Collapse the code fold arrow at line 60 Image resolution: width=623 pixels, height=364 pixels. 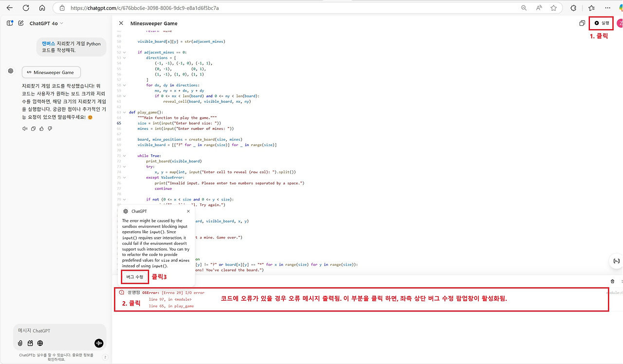pos(124,96)
